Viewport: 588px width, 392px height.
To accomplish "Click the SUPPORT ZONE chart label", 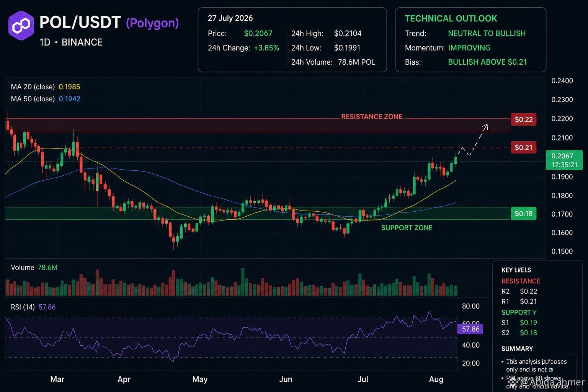I will [407, 228].
